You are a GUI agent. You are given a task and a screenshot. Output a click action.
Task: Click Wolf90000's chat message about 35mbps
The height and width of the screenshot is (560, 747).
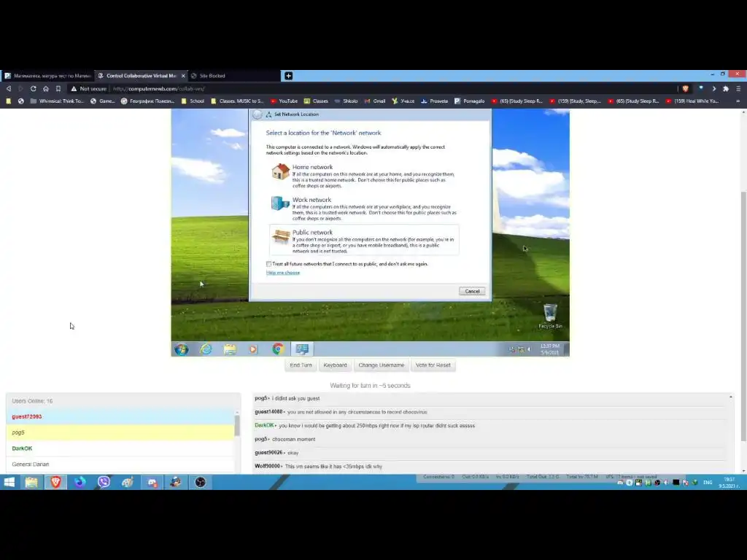pyautogui.click(x=333, y=466)
